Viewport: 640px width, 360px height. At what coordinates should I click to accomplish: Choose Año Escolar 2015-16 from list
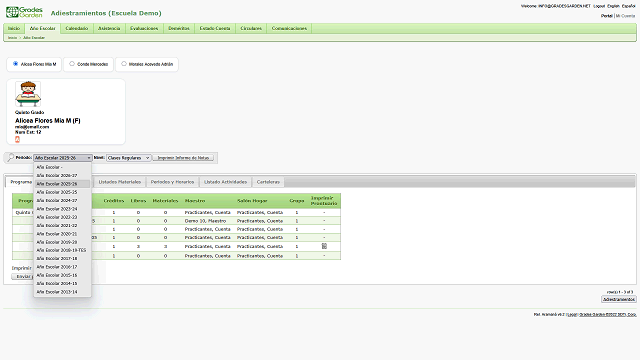(x=62, y=275)
